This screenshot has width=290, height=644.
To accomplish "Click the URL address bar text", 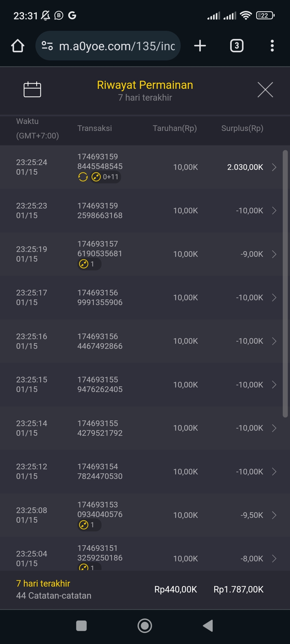I will (117, 46).
